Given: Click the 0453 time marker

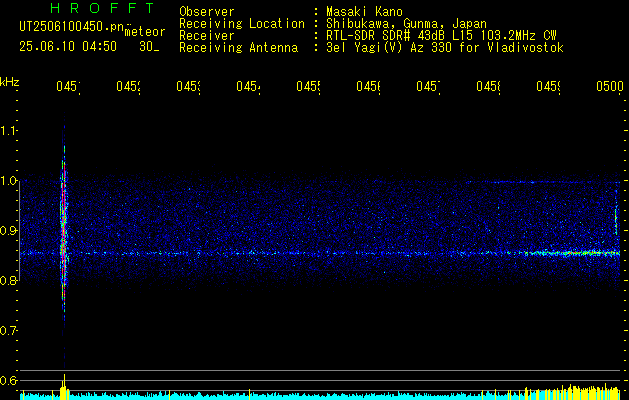Looking at the screenshot, I should (188, 86).
